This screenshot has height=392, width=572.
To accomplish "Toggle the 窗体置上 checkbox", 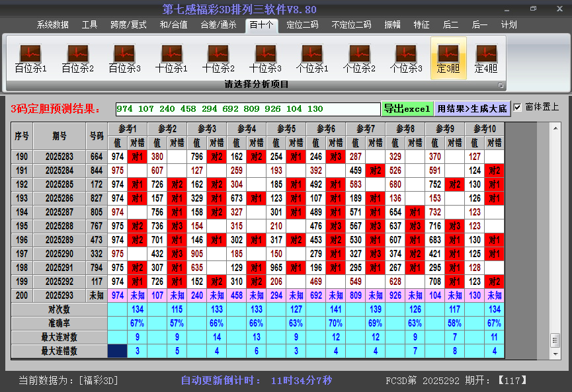I will point(518,107).
